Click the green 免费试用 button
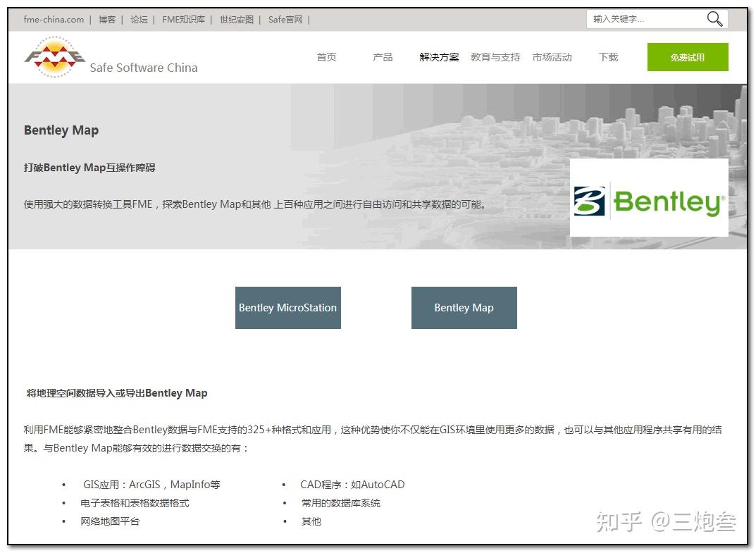 tap(688, 57)
